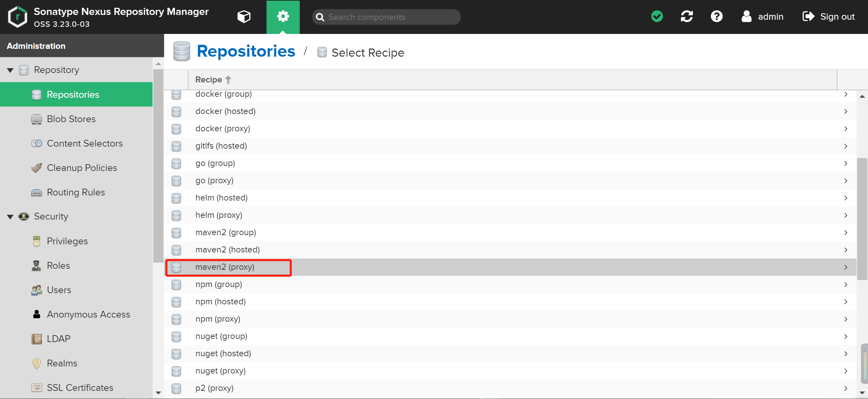Image resolution: width=868 pixels, height=399 pixels.
Task: Click the admin user account icon
Action: click(746, 17)
